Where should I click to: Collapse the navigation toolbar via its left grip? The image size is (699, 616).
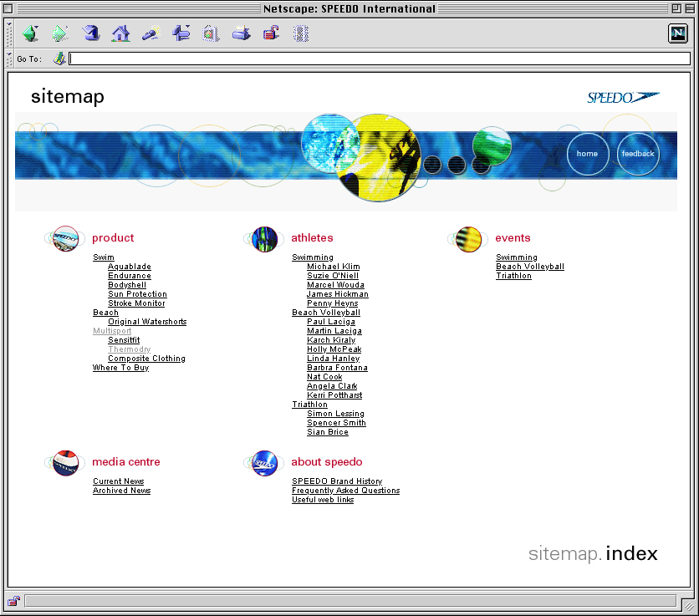point(10,33)
